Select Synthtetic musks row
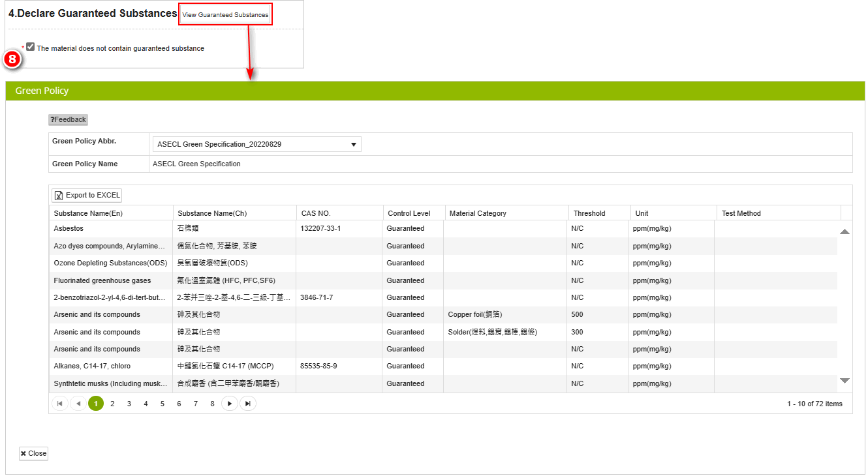The width and height of the screenshot is (868, 476). [x=443, y=383]
